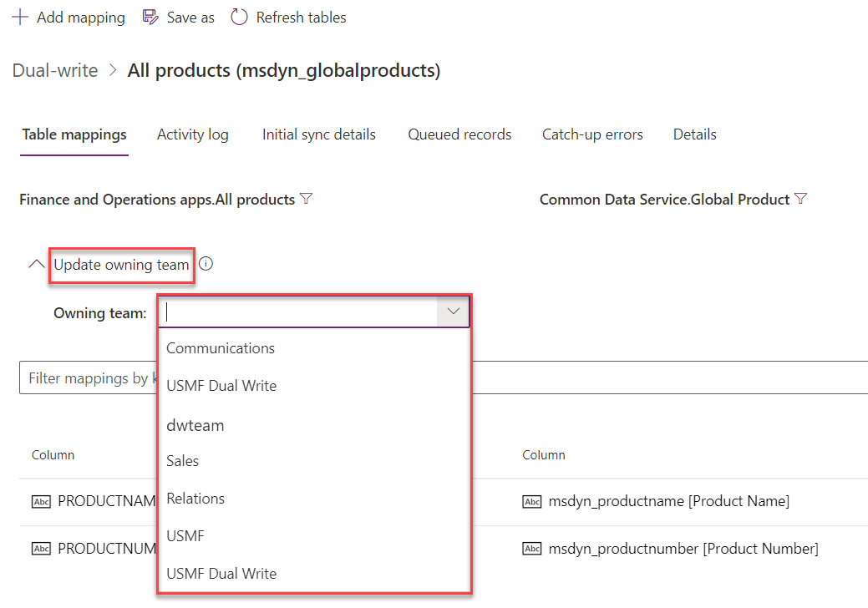868x608 pixels.
Task: Click the Abc type icon for PRODUCTNAME row
Action: pyautogui.click(x=41, y=501)
